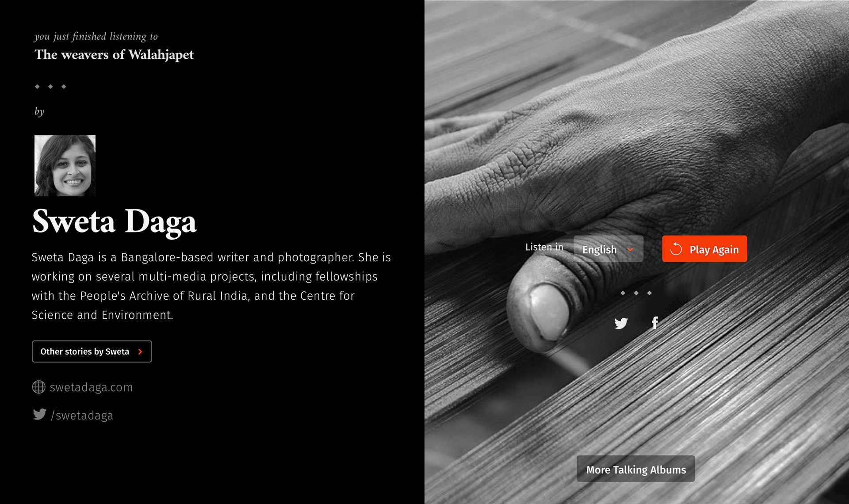Visit the swetadaga.com website link
This screenshot has height=504, width=849.
[91, 387]
